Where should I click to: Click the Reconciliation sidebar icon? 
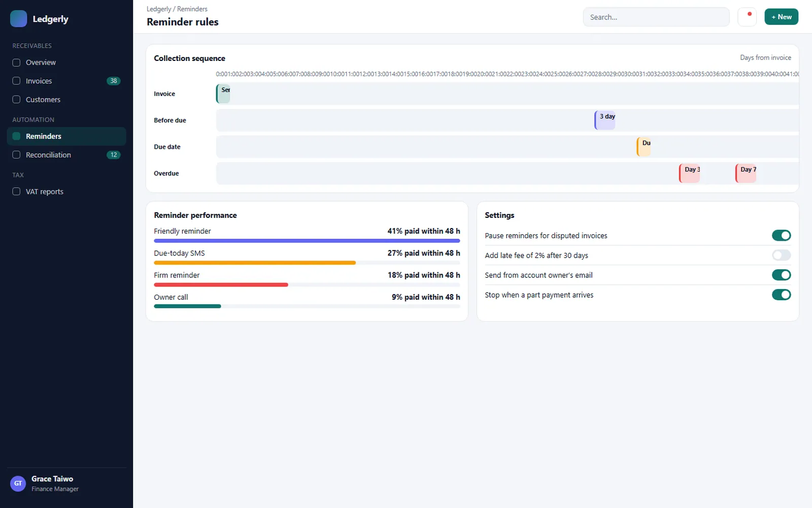[16, 155]
